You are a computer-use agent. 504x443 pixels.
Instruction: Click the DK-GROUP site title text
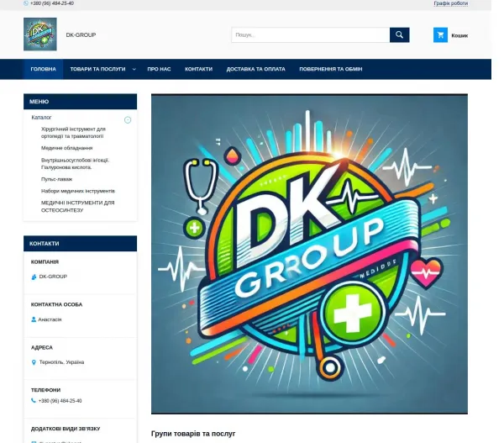click(81, 34)
